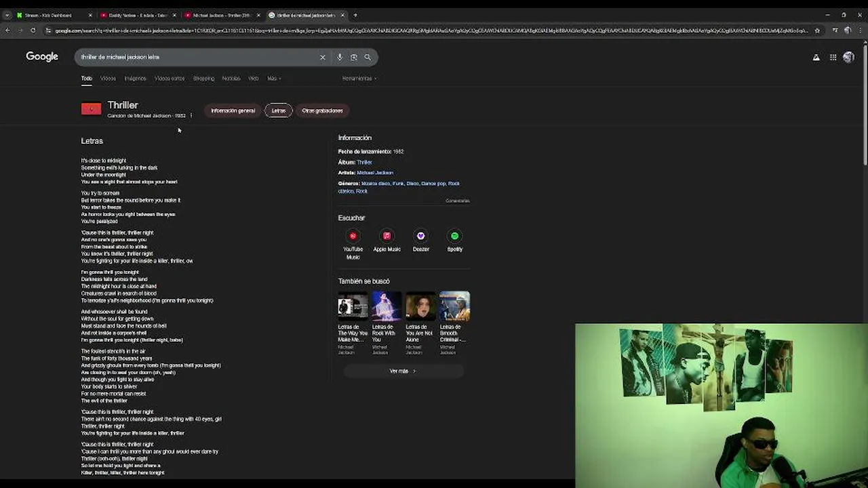Start voice search with microphone icon
Screen dimensions: 868x488
coord(340,58)
